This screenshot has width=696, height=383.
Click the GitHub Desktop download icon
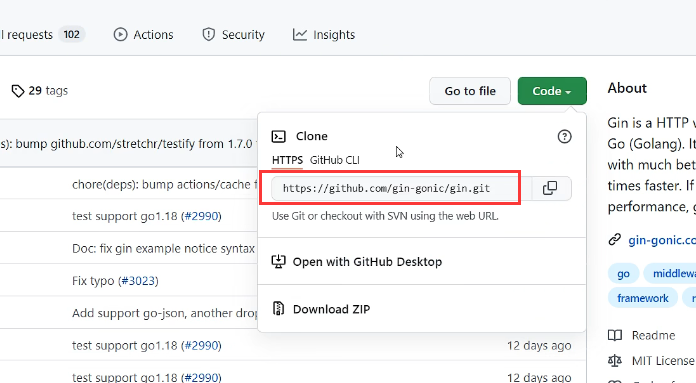pos(278,261)
